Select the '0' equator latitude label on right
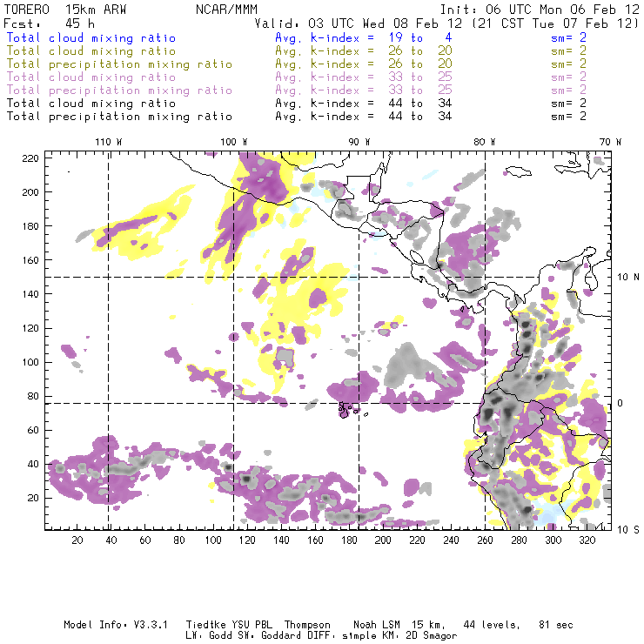Screen dimensions: 644x644 [x=621, y=403]
